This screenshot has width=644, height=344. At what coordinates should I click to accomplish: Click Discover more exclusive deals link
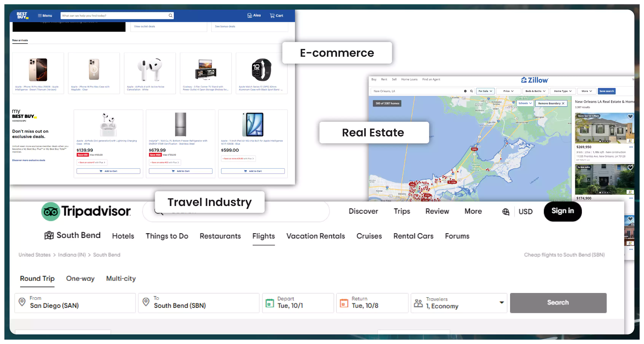click(x=29, y=160)
